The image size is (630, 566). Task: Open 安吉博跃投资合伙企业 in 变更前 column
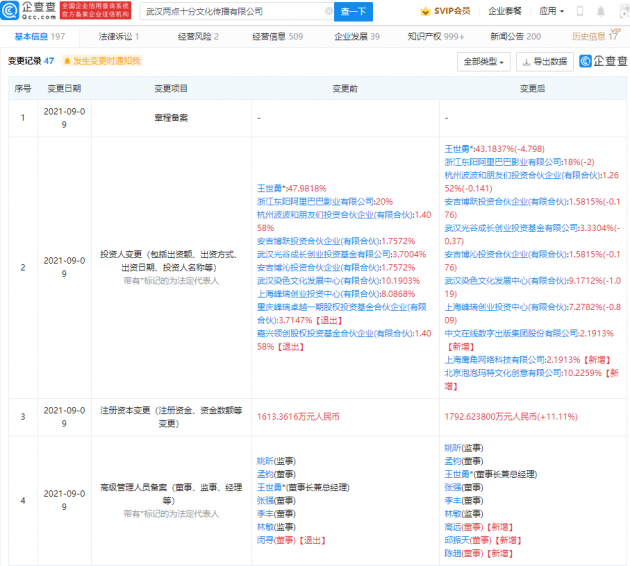[318, 241]
